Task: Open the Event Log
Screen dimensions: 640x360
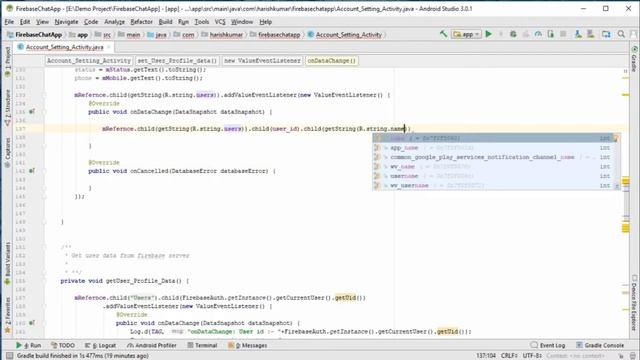Action: coord(548,345)
